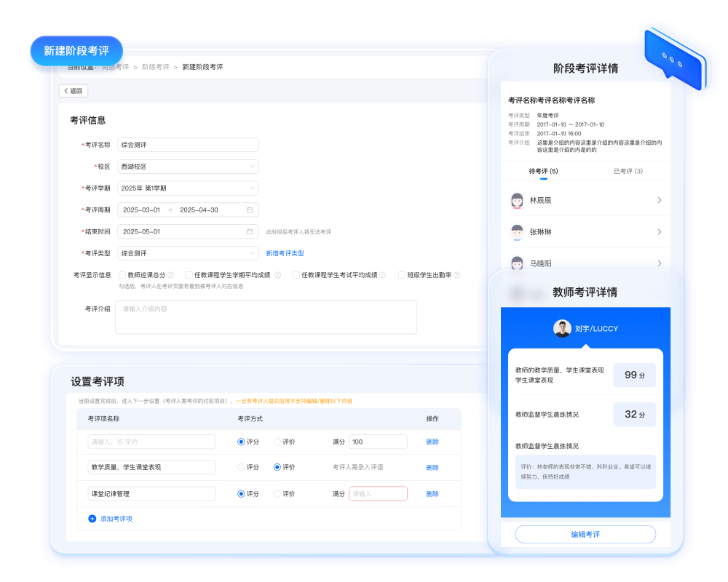Enable the 教师巡课总分 checkbox
Viewport: 728px width, 582px height.
point(122,276)
